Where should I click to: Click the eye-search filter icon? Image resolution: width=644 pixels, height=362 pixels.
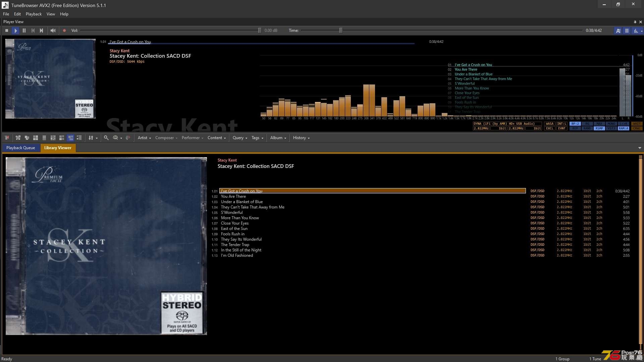[x=115, y=138]
